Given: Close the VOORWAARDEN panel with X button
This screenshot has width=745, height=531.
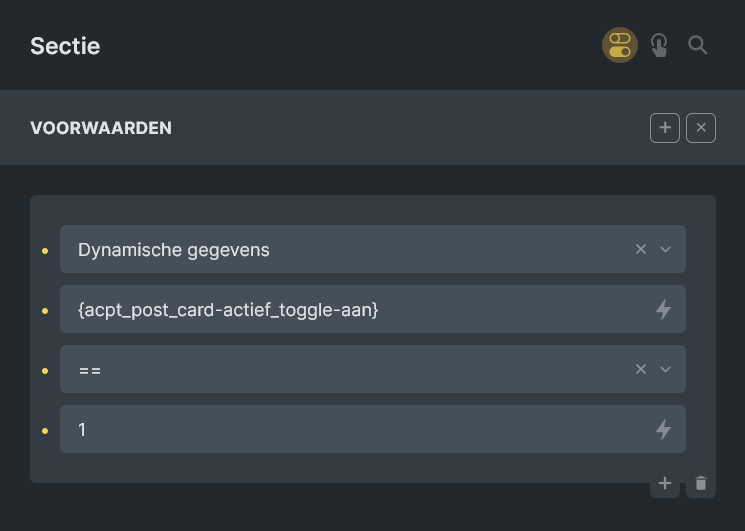Looking at the screenshot, I should pyautogui.click(x=701, y=128).
